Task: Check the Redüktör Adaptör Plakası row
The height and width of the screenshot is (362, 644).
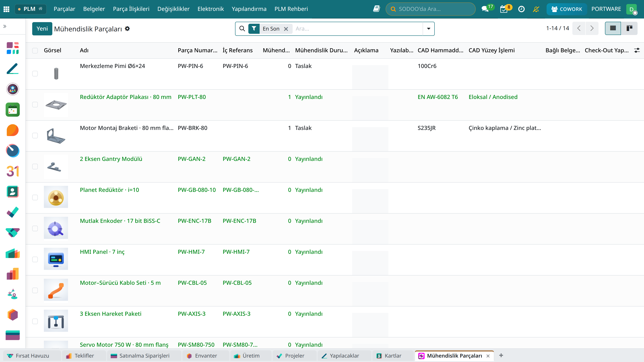Action: coord(35,104)
